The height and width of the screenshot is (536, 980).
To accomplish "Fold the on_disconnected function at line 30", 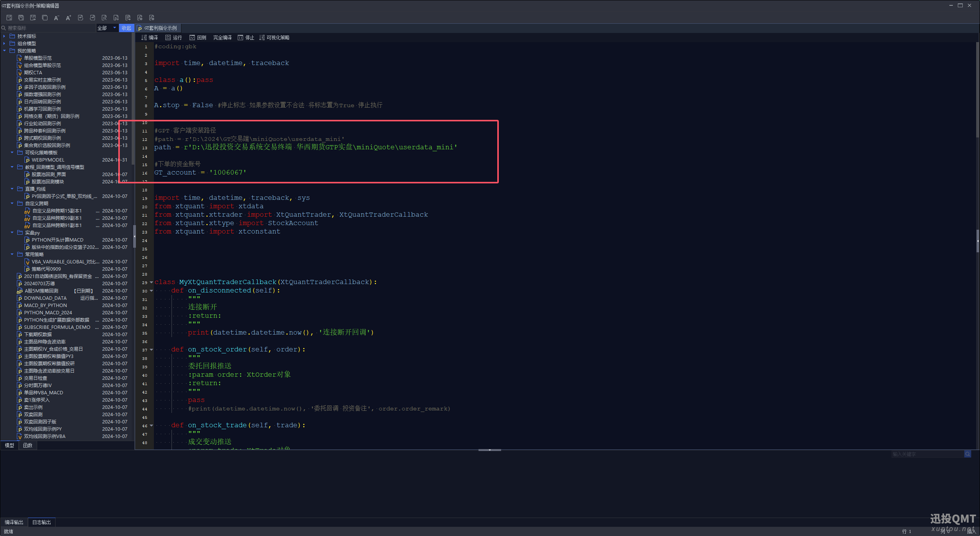I will [x=151, y=291].
